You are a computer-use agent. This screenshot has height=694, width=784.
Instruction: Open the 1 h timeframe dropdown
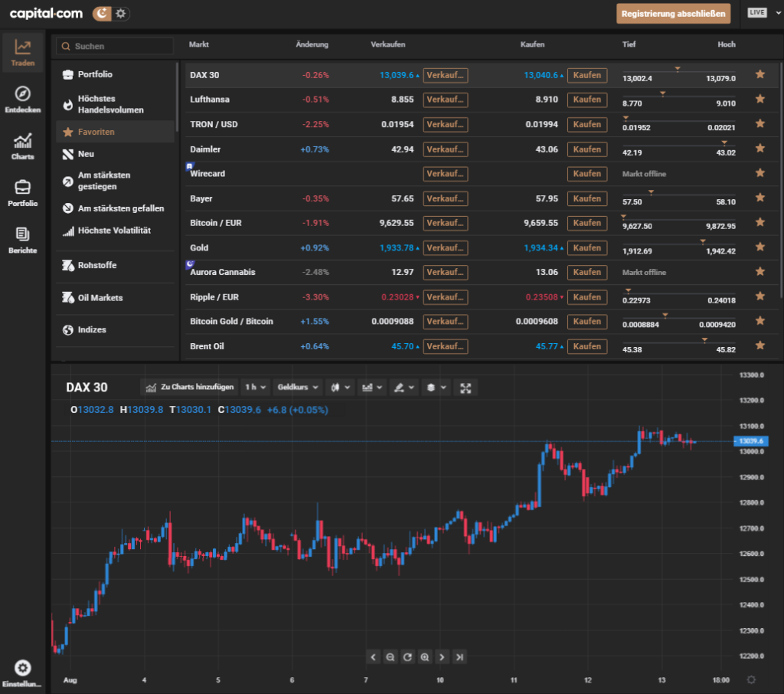(x=254, y=388)
